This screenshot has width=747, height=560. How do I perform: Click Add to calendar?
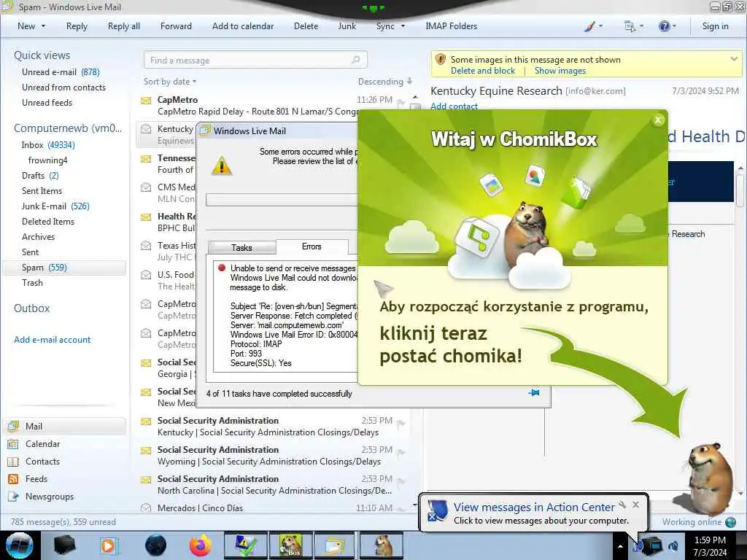coord(243,26)
